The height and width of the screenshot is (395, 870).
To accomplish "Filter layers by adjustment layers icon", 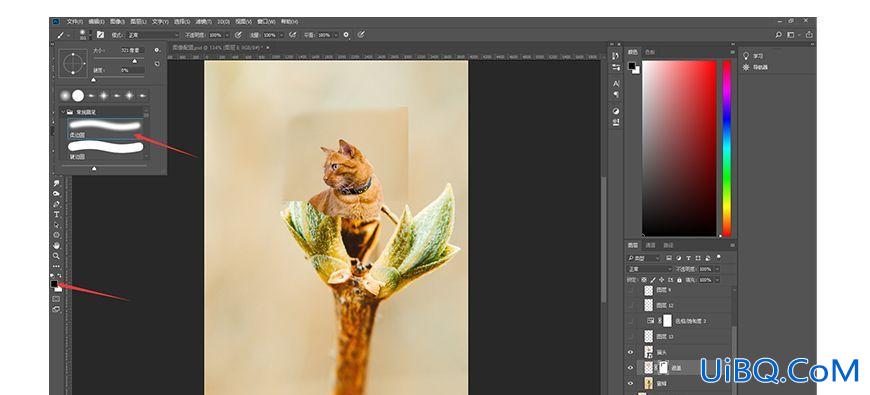I will coord(679,258).
